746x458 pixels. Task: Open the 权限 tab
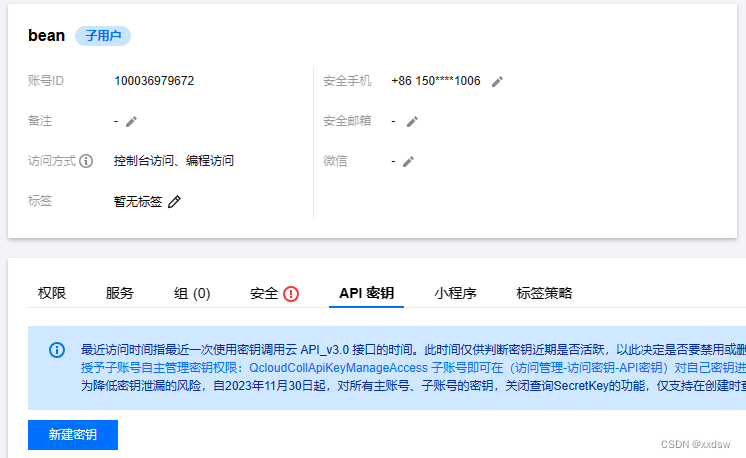52,293
